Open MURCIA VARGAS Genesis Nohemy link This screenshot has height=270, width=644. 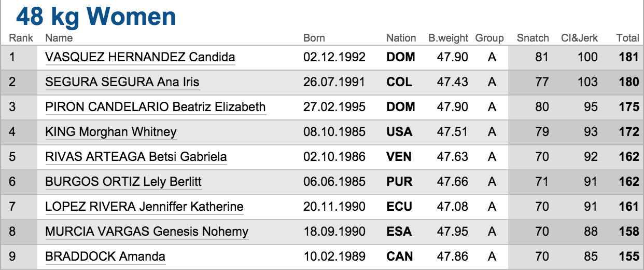(x=147, y=232)
